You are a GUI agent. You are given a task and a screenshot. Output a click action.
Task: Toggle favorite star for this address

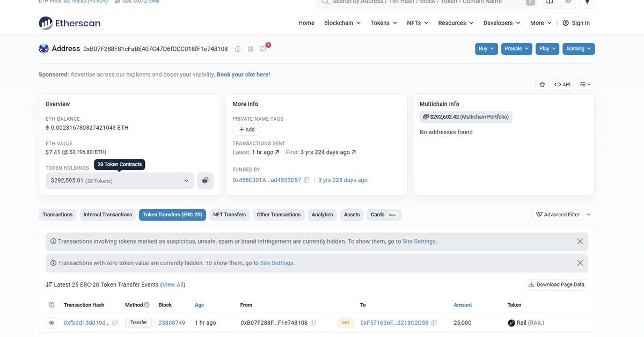click(x=541, y=84)
